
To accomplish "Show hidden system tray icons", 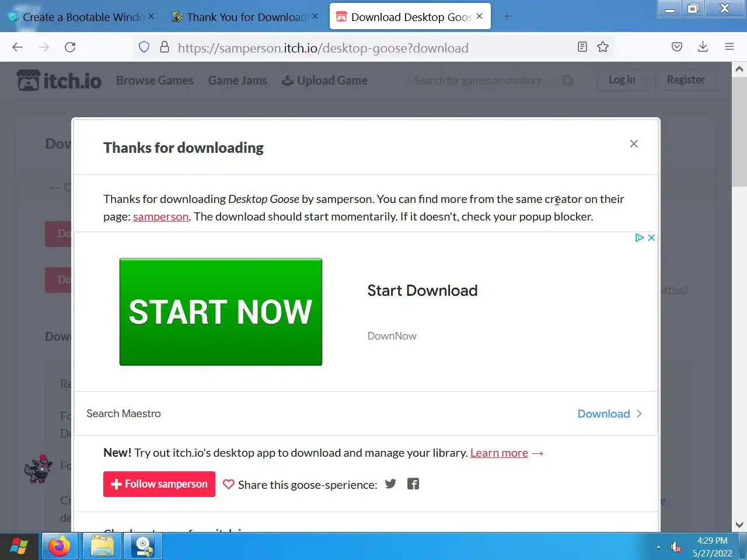I will (x=658, y=547).
